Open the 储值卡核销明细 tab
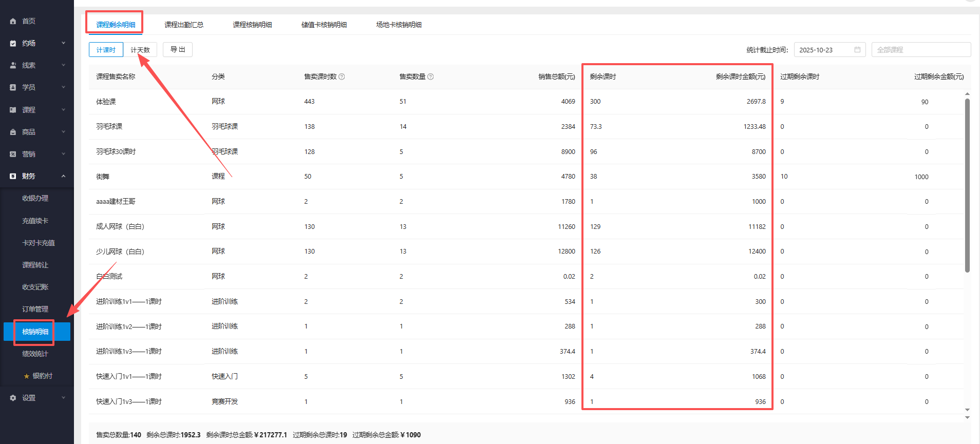Image resolution: width=980 pixels, height=444 pixels. [324, 25]
